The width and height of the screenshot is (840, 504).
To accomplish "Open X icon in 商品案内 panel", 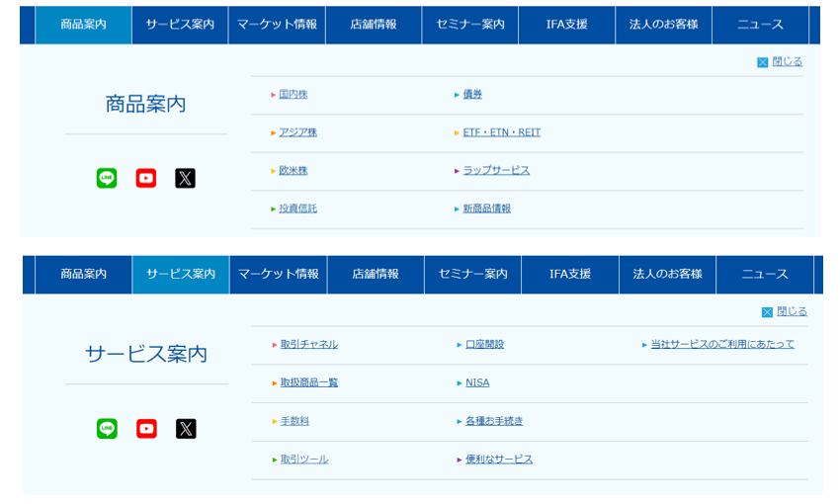I will [186, 178].
